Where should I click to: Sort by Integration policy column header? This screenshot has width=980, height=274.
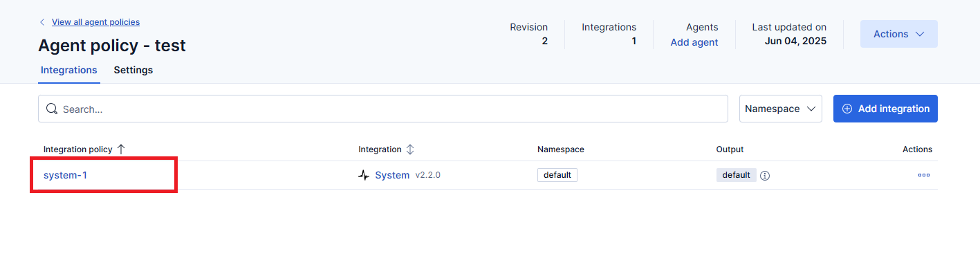(84, 149)
